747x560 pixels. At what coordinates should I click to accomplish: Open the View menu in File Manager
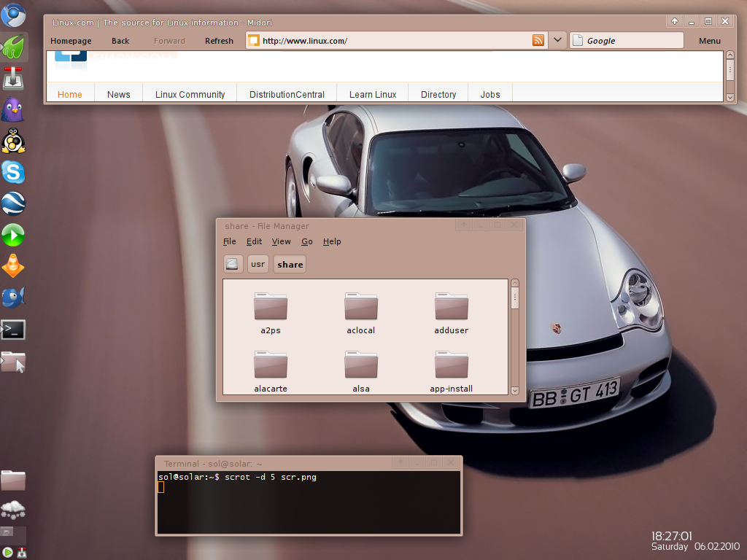click(281, 242)
